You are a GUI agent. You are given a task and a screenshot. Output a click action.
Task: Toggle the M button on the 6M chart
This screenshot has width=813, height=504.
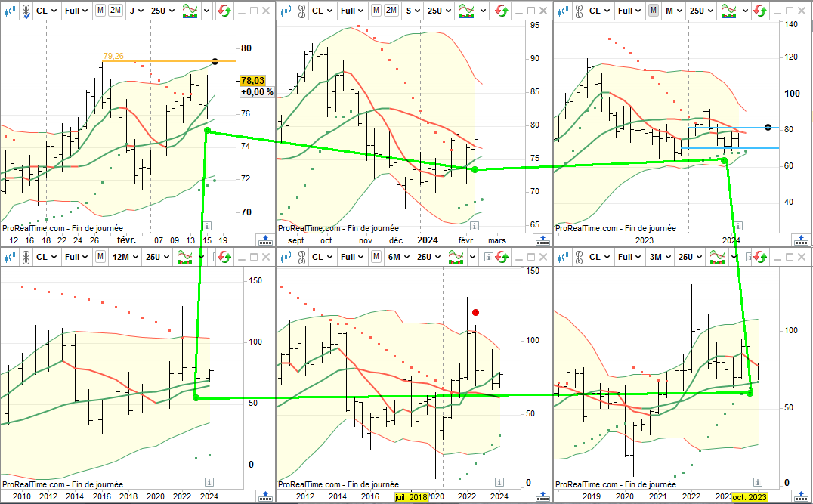pyautogui.click(x=376, y=257)
